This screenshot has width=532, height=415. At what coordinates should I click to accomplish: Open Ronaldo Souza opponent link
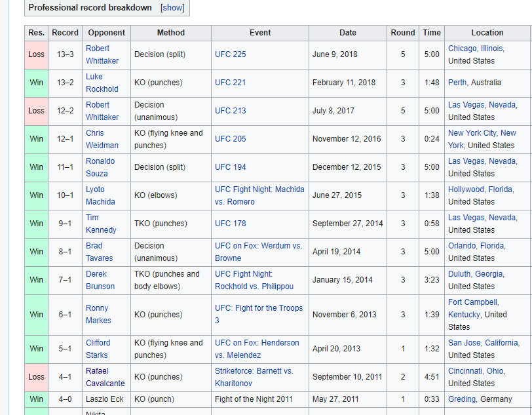tap(100, 167)
